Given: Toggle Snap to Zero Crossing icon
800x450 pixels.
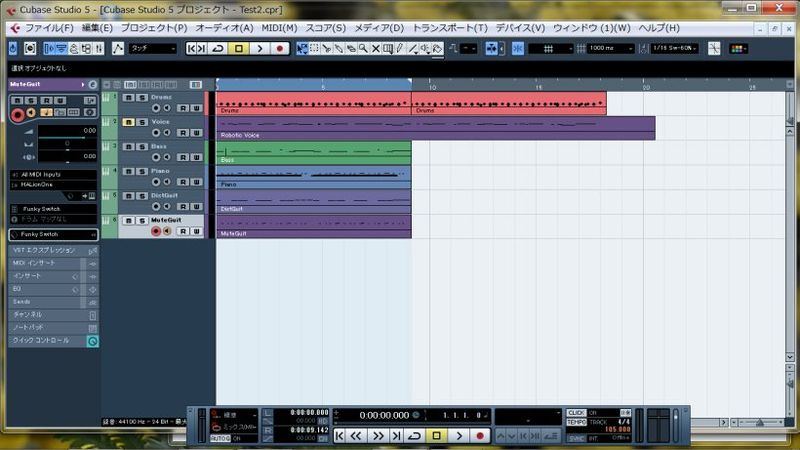Looking at the screenshot, I should (x=714, y=48).
